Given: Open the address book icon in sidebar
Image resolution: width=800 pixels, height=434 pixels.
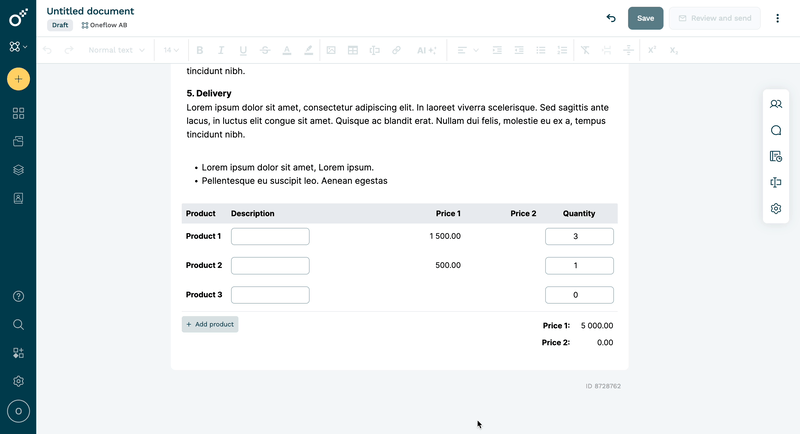Looking at the screenshot, I should (x=18, y=198).
